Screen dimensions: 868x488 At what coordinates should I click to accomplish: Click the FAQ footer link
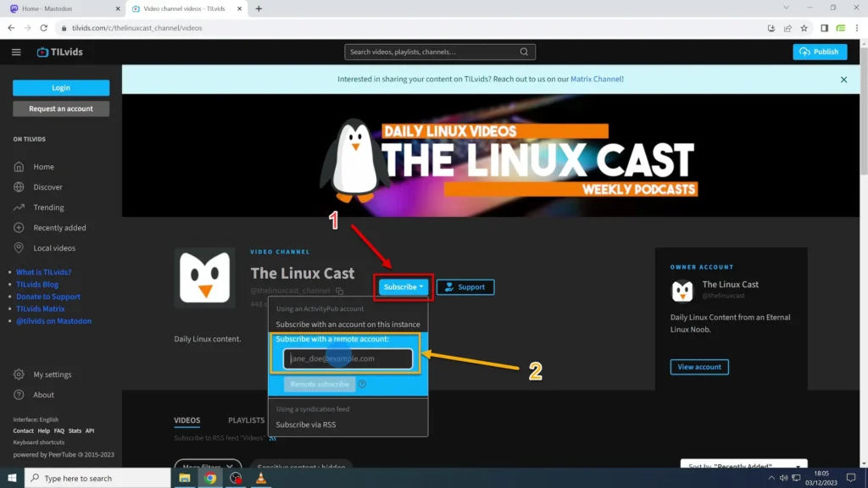click(59, 431)
